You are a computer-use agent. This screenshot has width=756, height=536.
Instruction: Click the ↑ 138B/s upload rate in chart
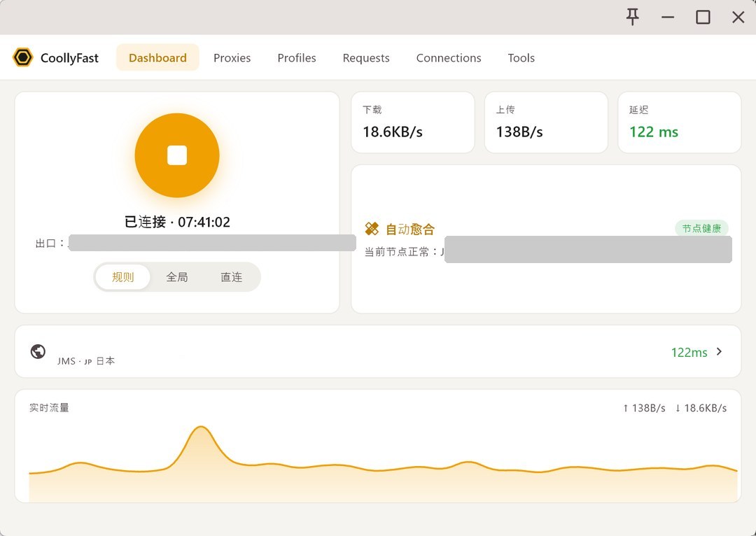tap(644, 408)
